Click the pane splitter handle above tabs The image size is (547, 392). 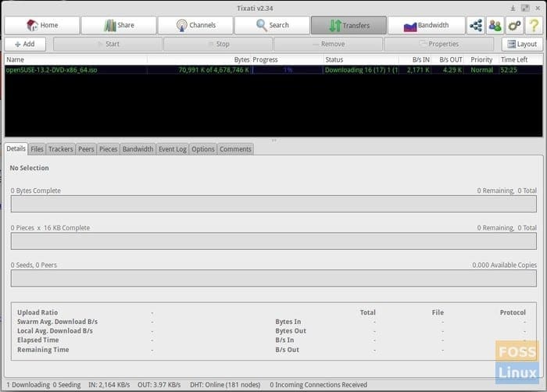coord(273,141)
